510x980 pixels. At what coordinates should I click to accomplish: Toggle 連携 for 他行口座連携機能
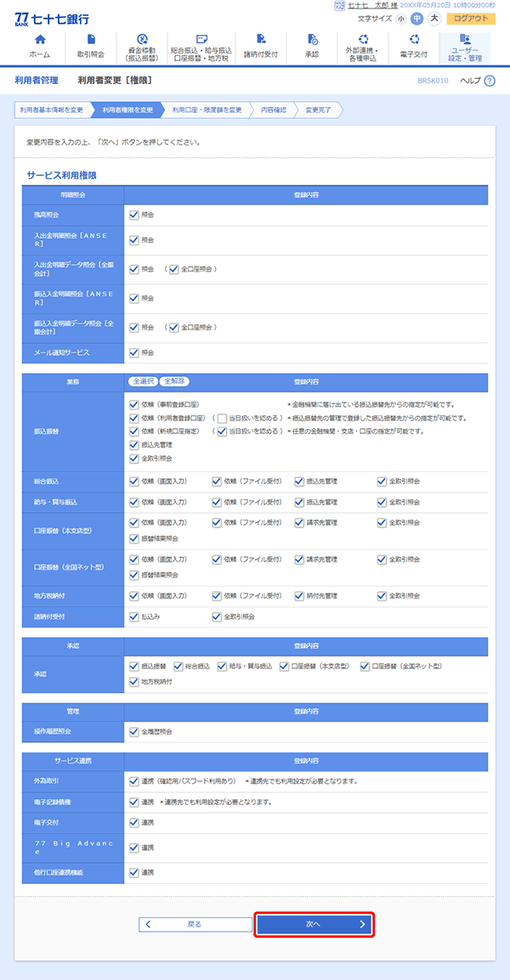click(x=134, y=872)
